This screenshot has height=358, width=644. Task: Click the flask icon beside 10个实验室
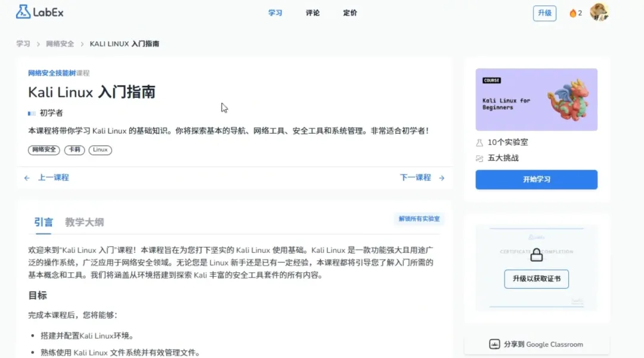pos(479,143)
